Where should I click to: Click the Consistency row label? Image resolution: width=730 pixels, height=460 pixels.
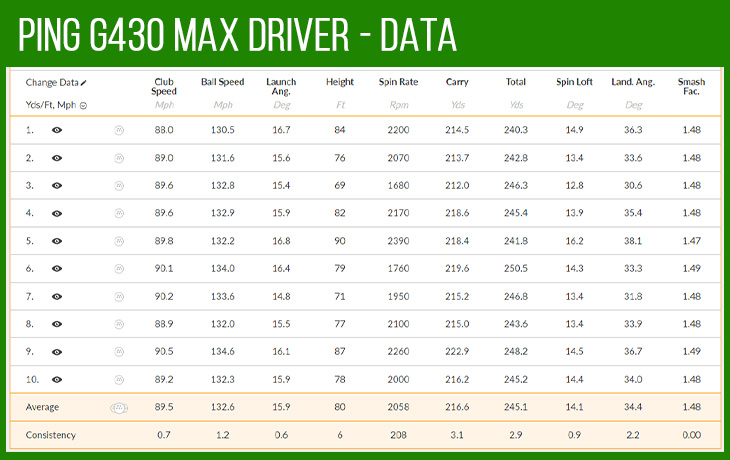pos(51,435)
